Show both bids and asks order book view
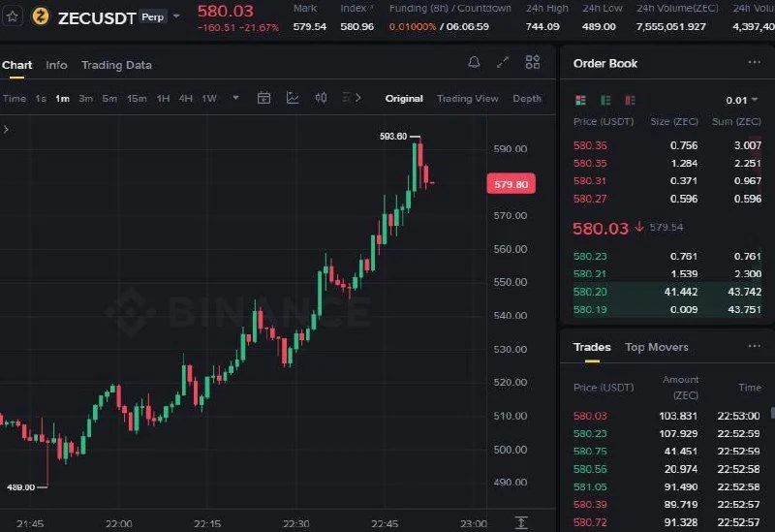 click(580, 101)
